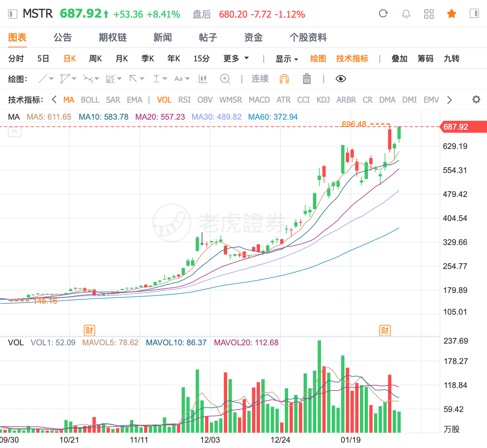The height and width of the screenshot is (448, 487).
Task: Show previous indicators with left chevron
Action: click(x=54, y=99)
